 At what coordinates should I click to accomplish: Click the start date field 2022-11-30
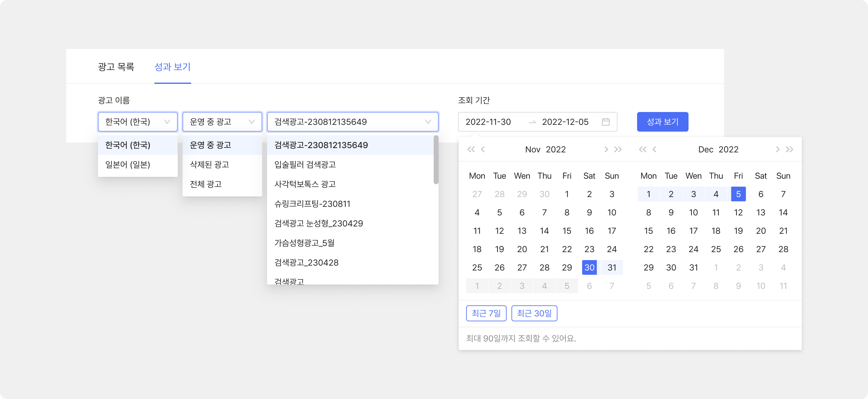(x=488, y=121)
